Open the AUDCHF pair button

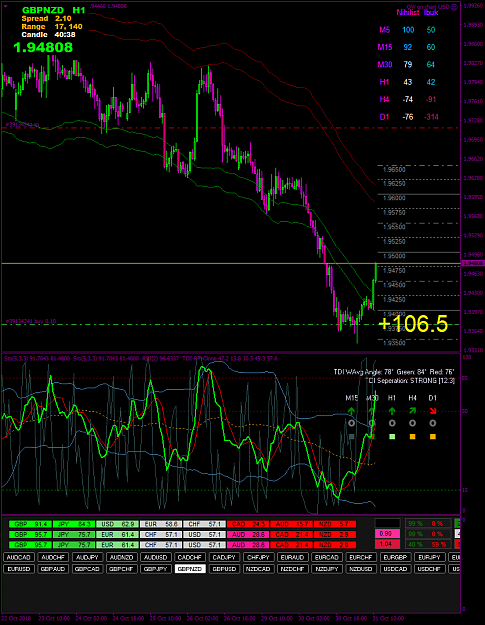point(53,557)
